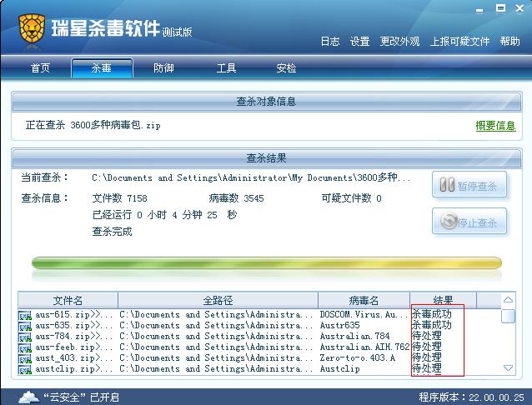Click the 文件数 7158 count

pos(120,198)
